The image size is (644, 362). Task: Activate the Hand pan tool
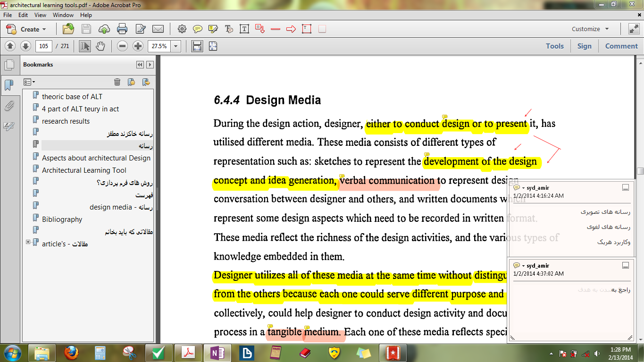(x=100, y=46)
